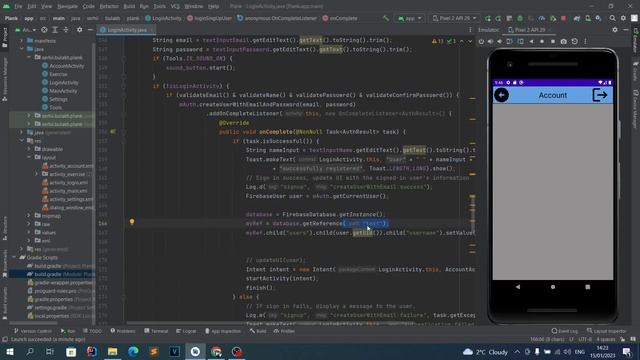Click Attach Debugger to Android Process icon

(x=553, y=18)
